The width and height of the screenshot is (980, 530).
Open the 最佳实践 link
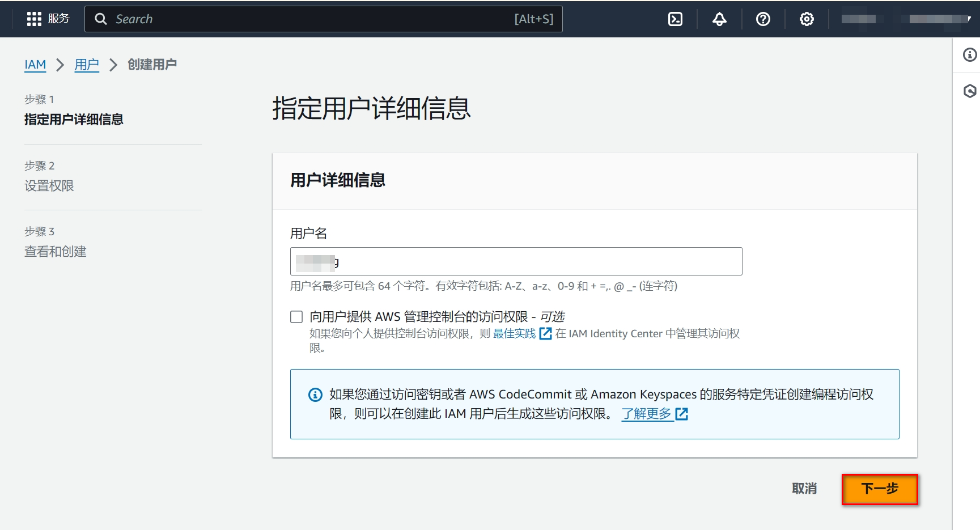tap(514, 334)
